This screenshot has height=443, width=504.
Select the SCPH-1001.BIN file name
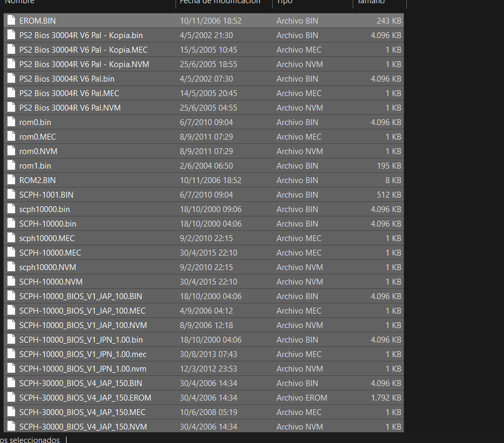tap(46, 195)
